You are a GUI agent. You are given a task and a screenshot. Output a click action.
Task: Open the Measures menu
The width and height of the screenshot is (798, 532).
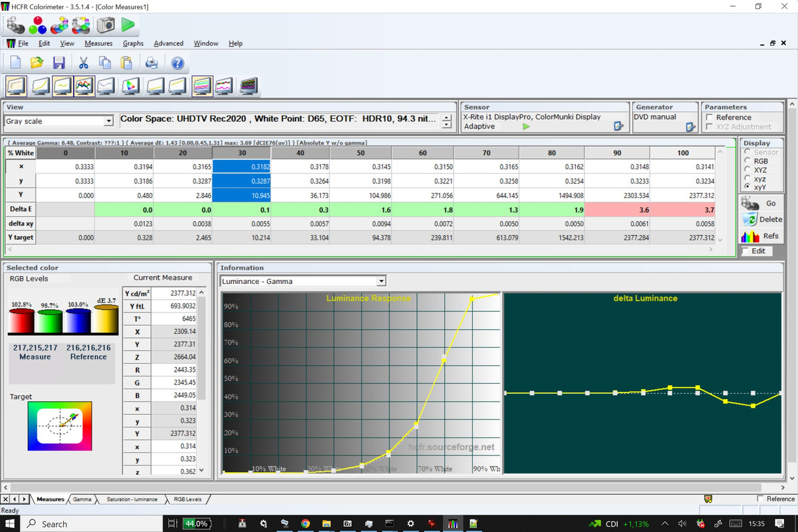[x=98, y=43]
